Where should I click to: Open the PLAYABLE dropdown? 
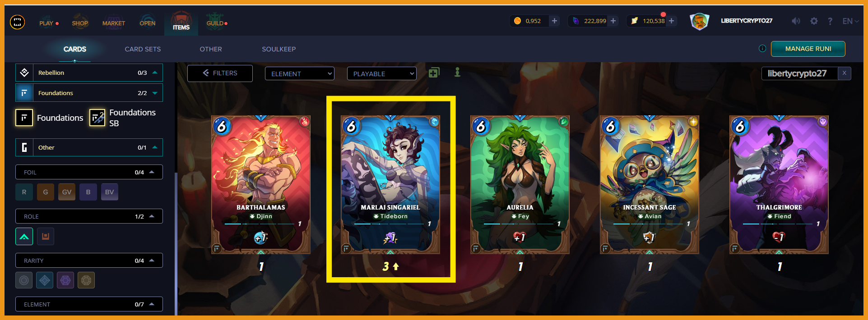[381, 73]
